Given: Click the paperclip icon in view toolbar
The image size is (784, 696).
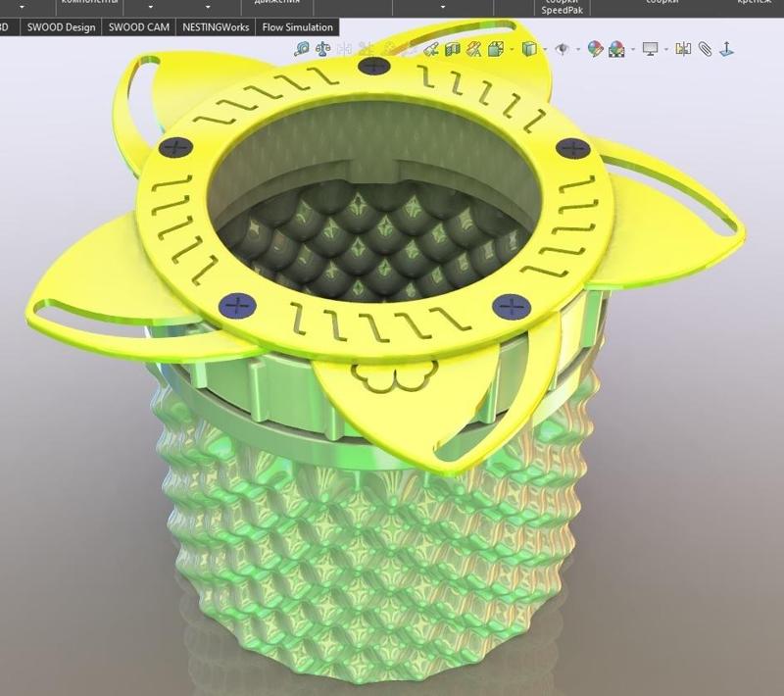Looking at the screenshot, I should click(x=705, y=49).
